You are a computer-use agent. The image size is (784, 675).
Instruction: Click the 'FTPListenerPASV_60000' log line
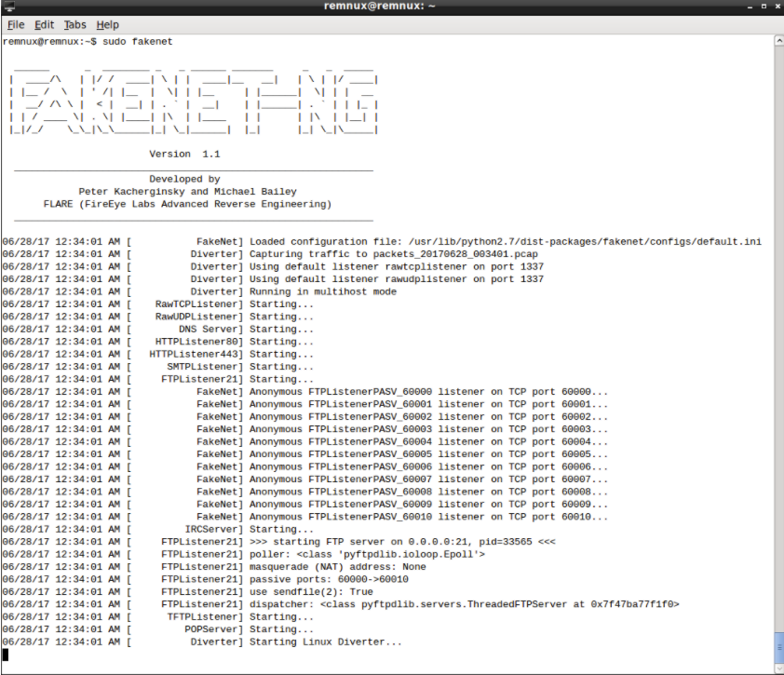(305, 391)
